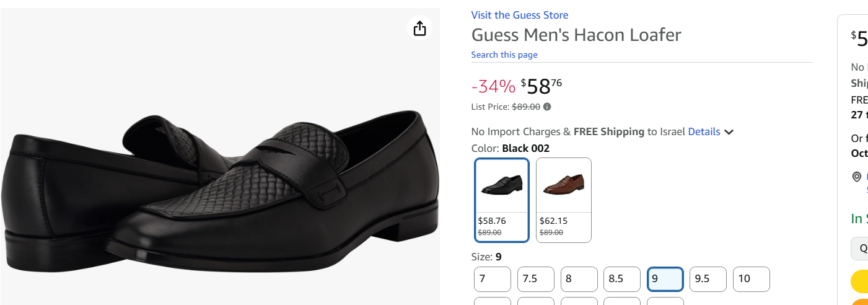Click Search this page link
The image size is (868, 305).
tap(504, 55)
